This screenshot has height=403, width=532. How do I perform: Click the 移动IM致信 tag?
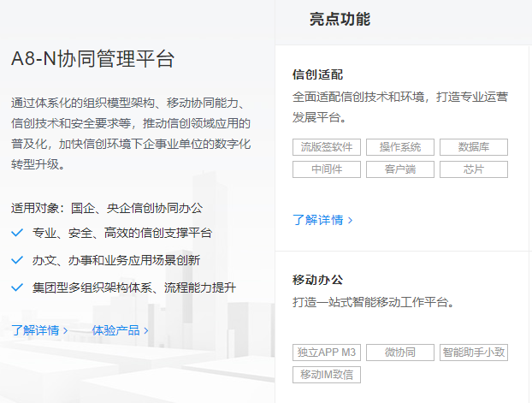(326, 375)
